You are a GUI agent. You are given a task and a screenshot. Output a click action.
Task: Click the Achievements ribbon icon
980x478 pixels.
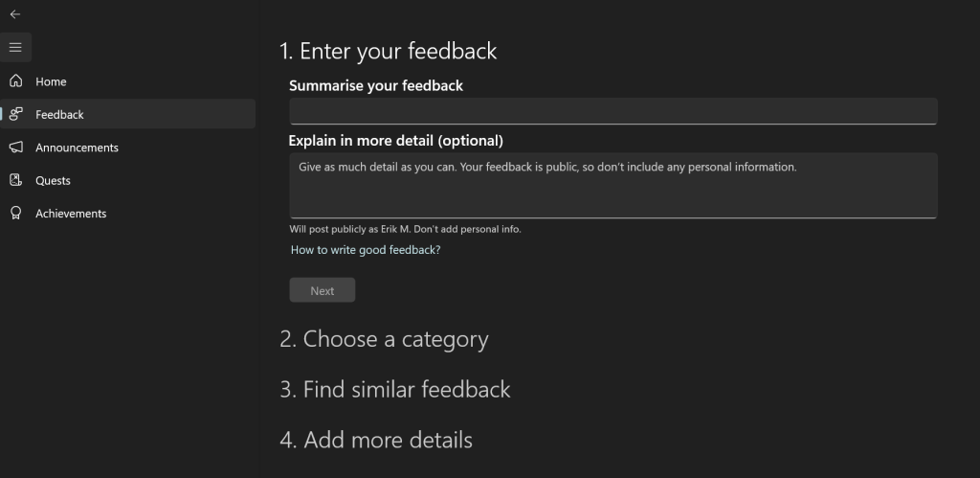(15, 214)
